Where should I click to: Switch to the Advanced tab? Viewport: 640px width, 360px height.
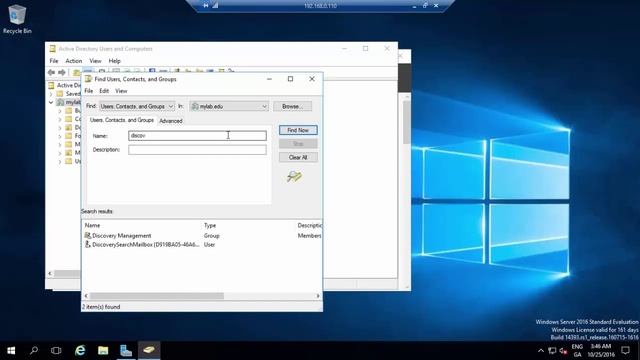171,121
